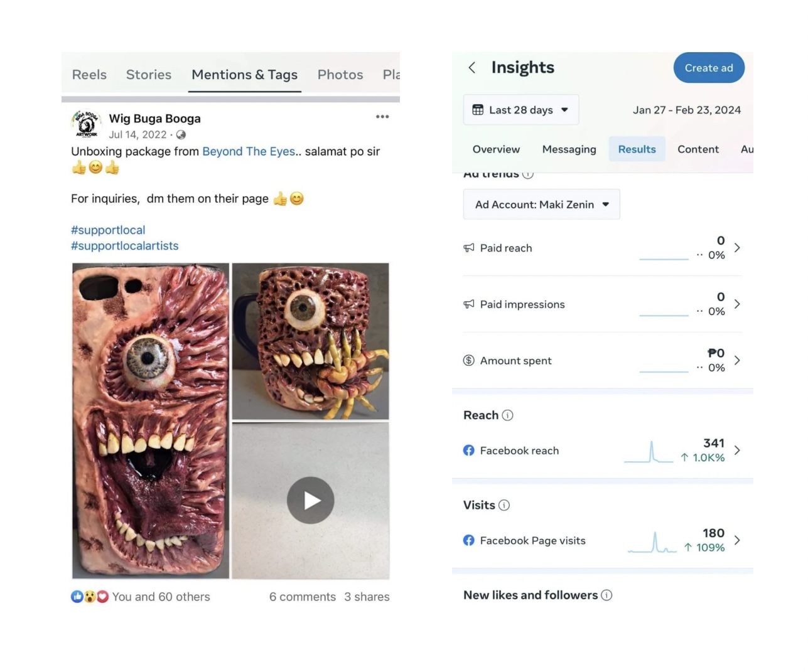
Task: Open the Overview tab in Insights
Action: click(496, 149)
